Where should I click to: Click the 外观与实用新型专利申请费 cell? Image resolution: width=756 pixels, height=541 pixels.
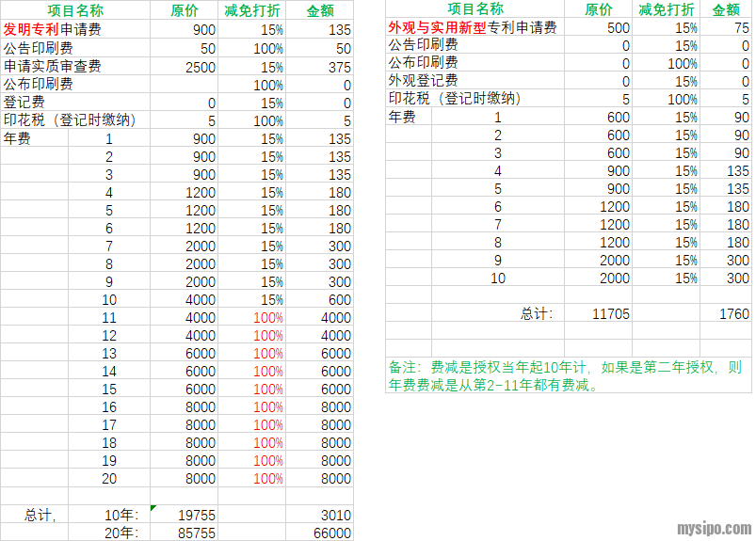473,27
